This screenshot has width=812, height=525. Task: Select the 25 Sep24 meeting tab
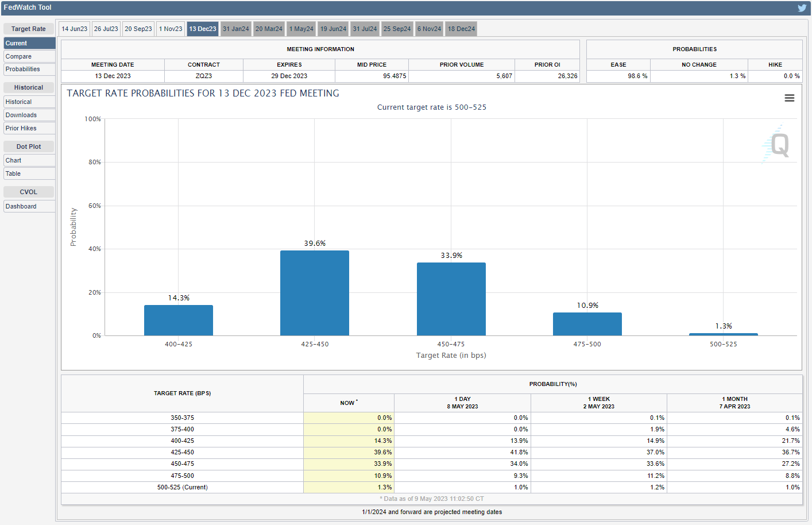tap(397, 29)
